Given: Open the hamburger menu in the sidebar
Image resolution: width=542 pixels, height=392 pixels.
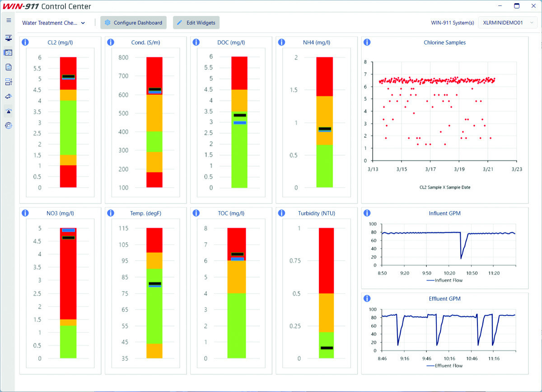Looking at the screenshot, I should [x=9, y=20].
